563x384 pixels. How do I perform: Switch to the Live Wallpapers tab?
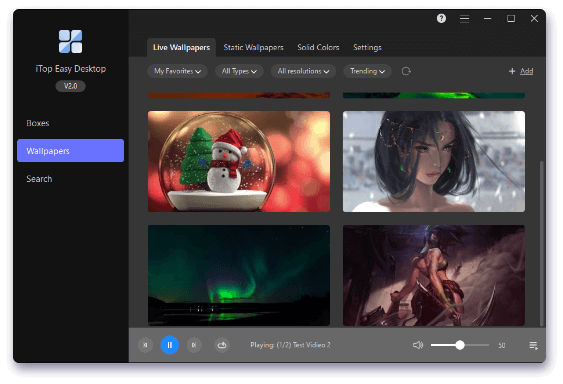tap(181, 47)
